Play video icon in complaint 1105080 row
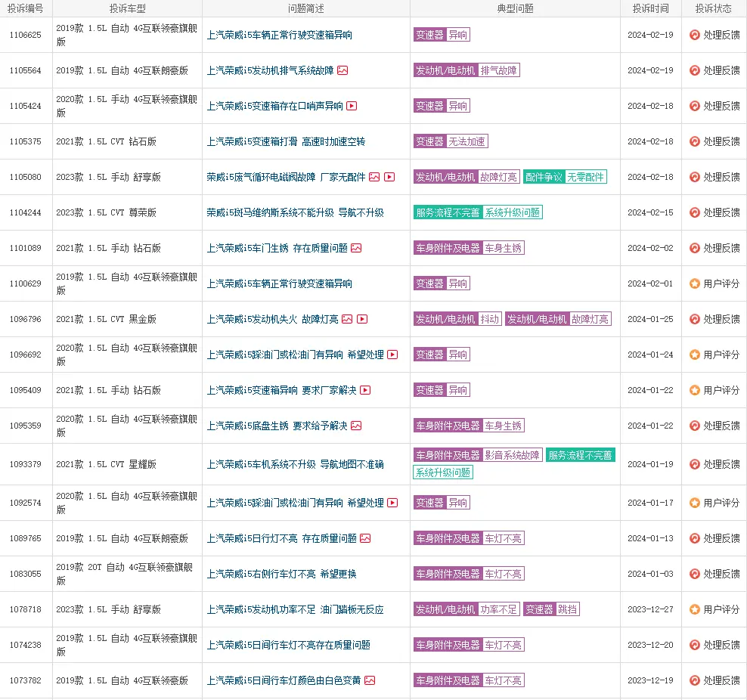The image size is (747, 700). coord(389,177)
